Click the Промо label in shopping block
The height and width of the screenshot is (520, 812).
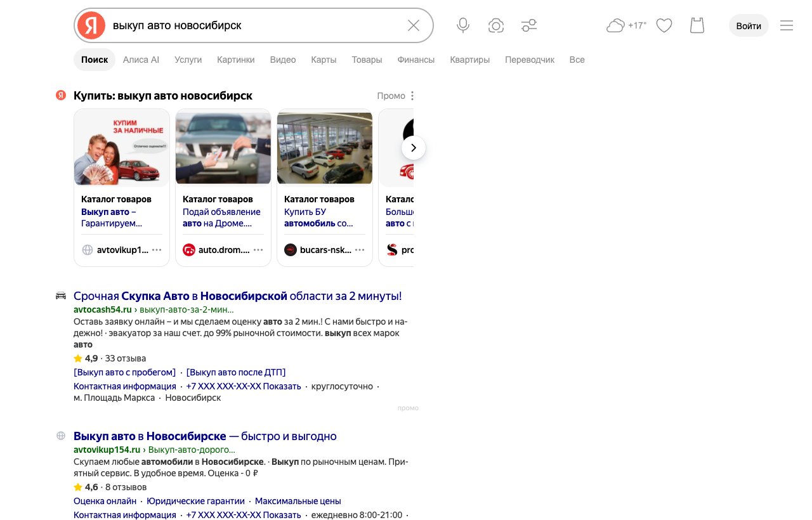(391, 96)
